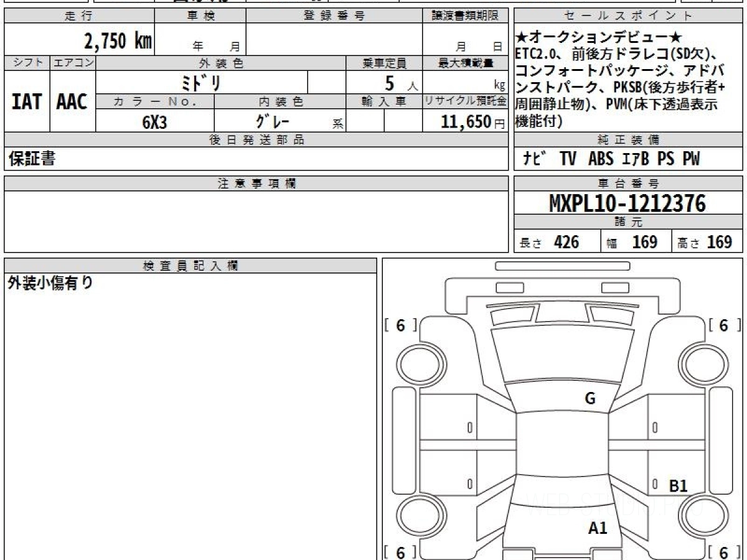Viewport: 747px width, 560px height.
Task: Click the 11,650円 recycle deposit value
Action: (x=472, y=122)
